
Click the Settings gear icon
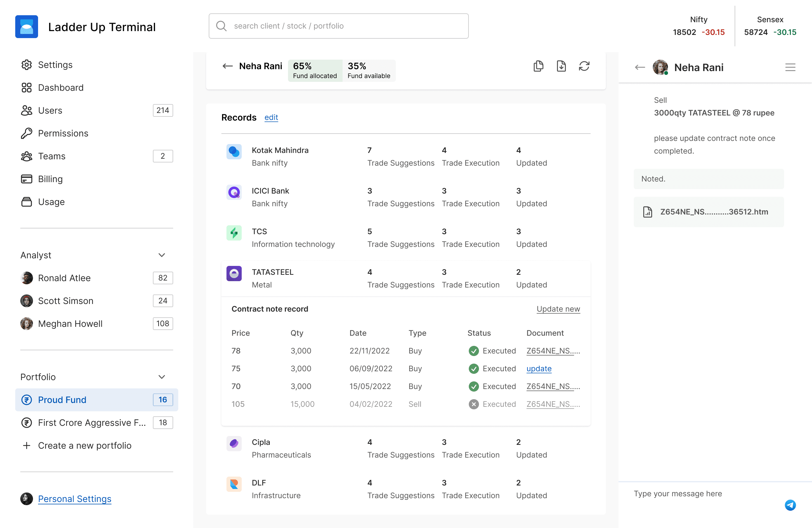click(27, 65)
